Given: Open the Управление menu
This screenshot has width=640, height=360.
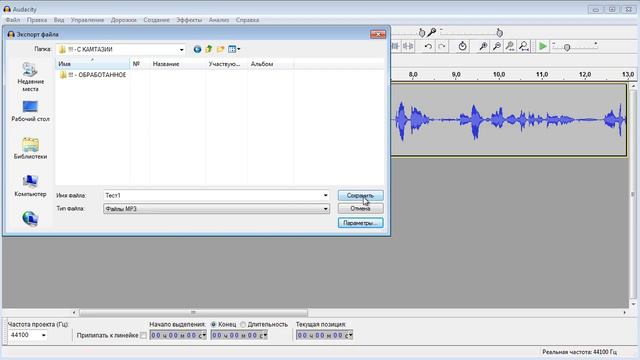Looking at the screenshot, I should click(87, 20).
